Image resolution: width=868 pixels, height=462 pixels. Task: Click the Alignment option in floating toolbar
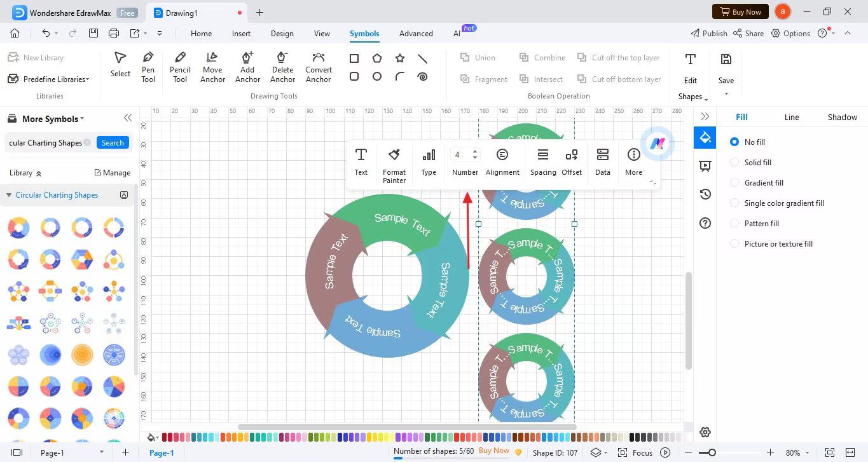coord(502,162)
